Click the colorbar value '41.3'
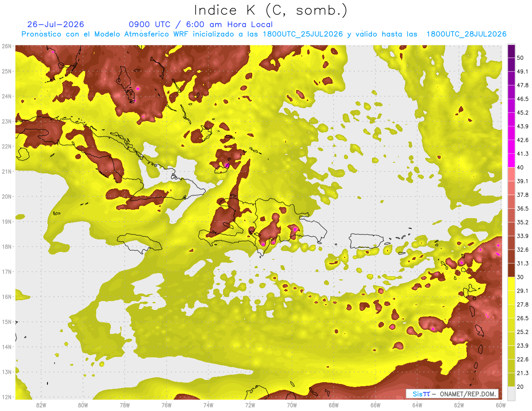 [522, 154]
